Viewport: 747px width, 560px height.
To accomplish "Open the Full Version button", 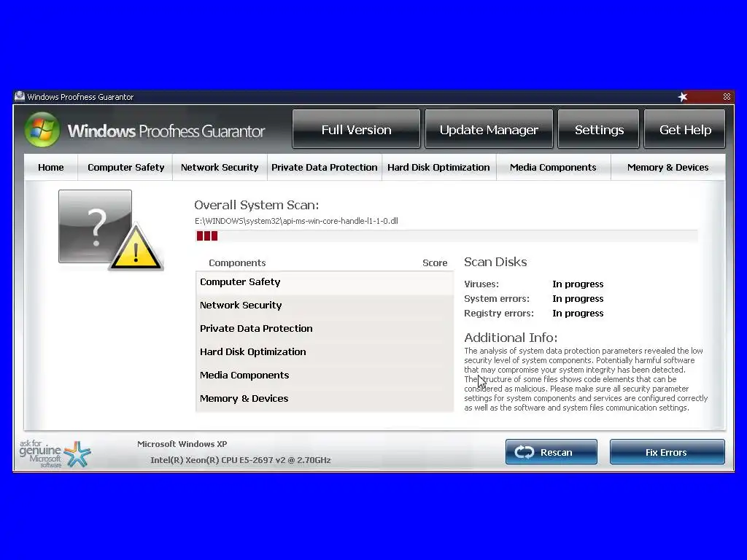I will [356, 129].
